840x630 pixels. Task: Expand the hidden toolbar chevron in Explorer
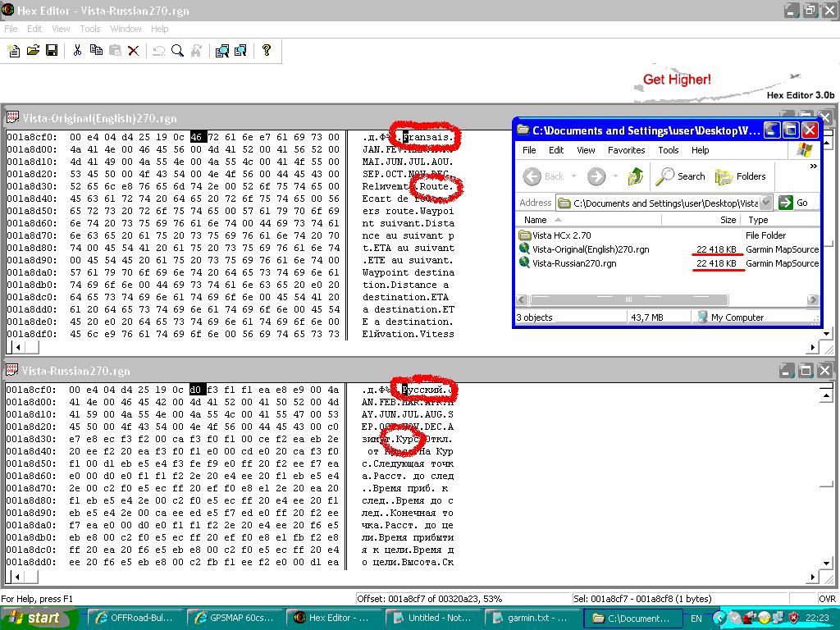click(813, 167)
